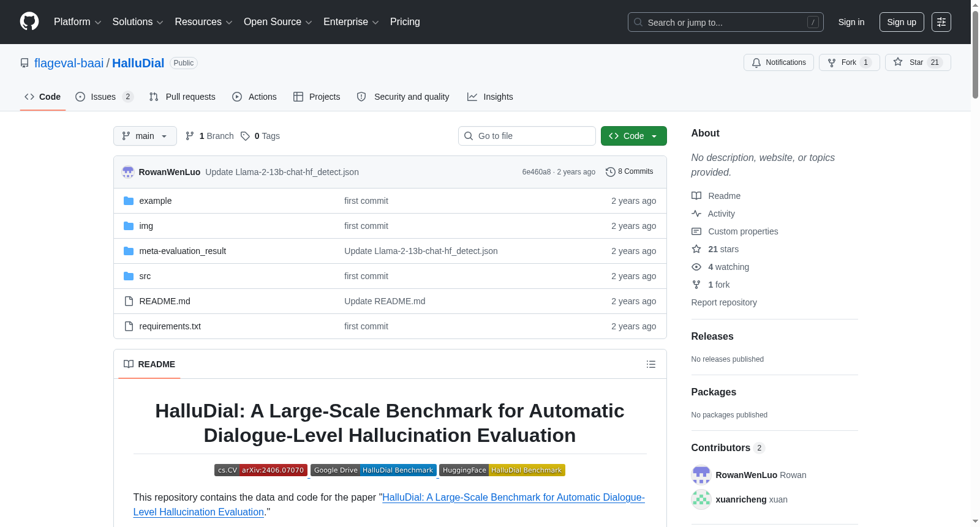Image resolution: width=980 pixels, height=527 pixels.
Task: Click the Sign up button
Action: tap(902, 22)
